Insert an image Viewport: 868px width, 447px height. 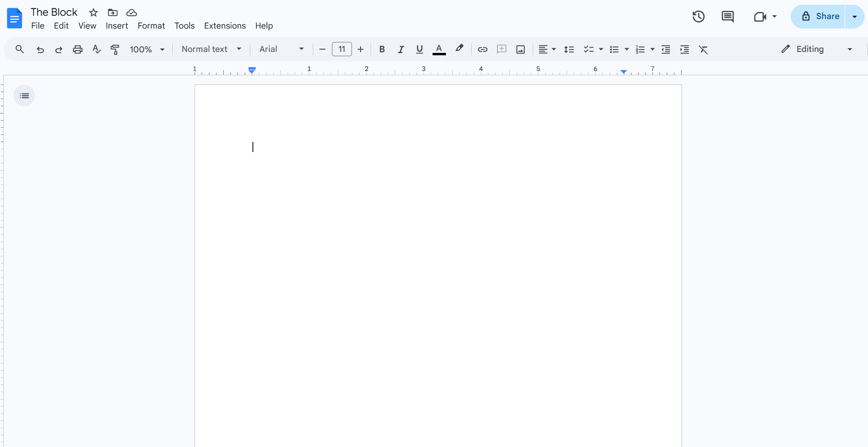point(521,50)
